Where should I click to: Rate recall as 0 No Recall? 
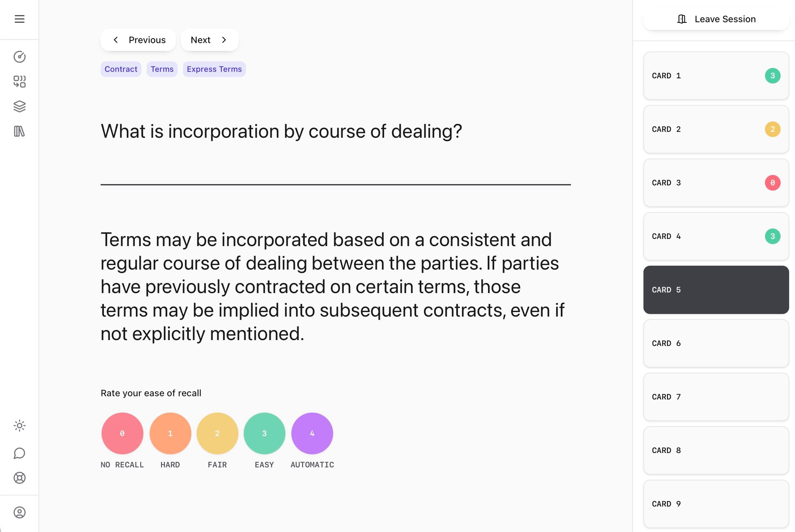[x=122, y=433]
